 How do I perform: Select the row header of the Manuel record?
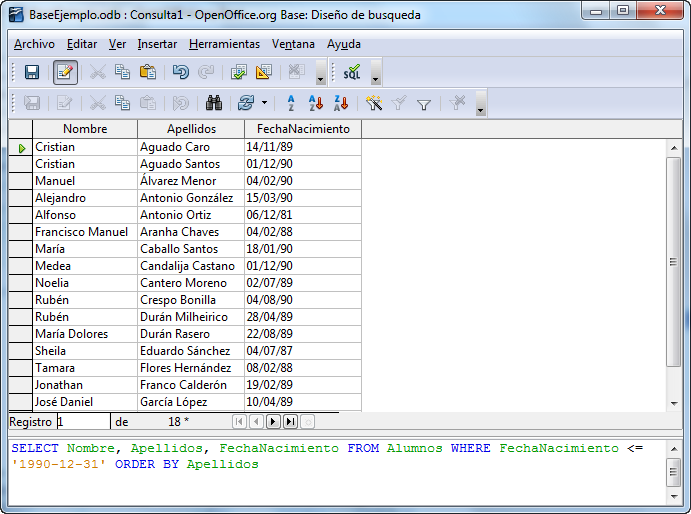[20, 181]
